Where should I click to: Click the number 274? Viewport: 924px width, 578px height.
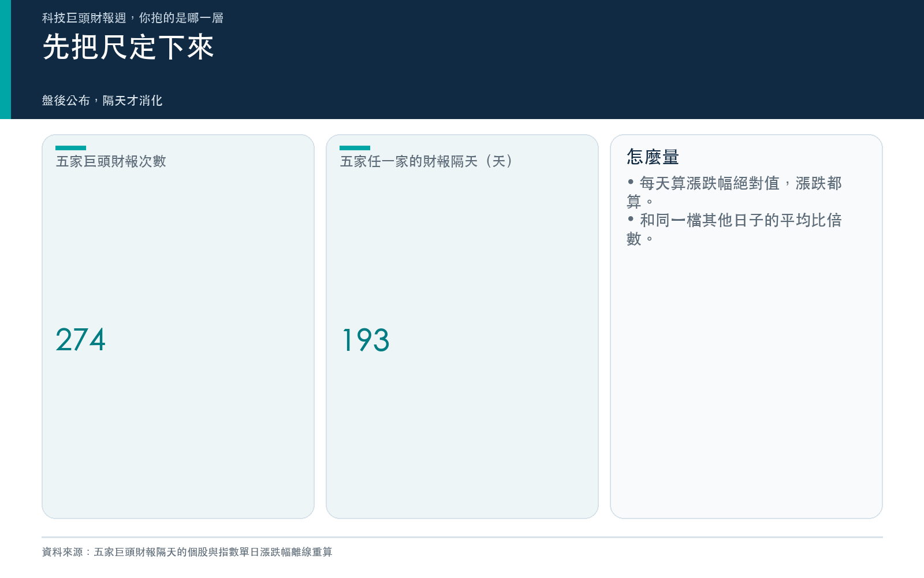(x=81, y=340)
